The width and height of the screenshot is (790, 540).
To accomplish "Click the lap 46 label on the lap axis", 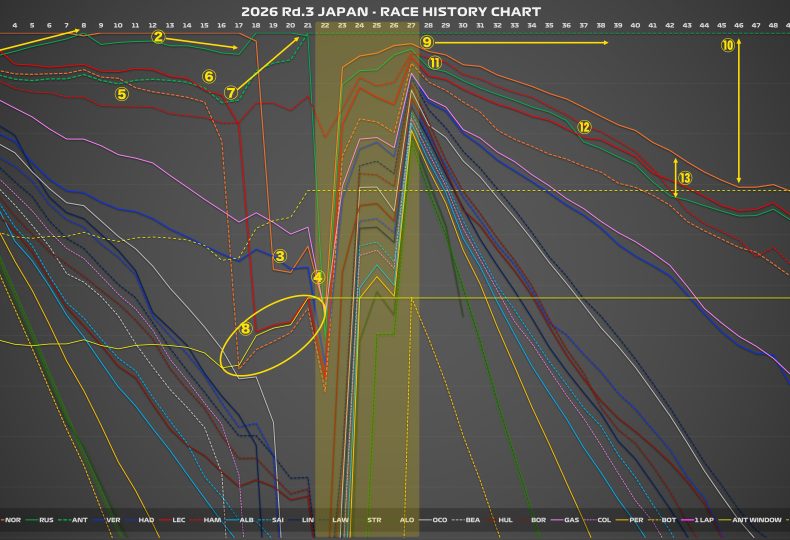I will click(739, 24).
